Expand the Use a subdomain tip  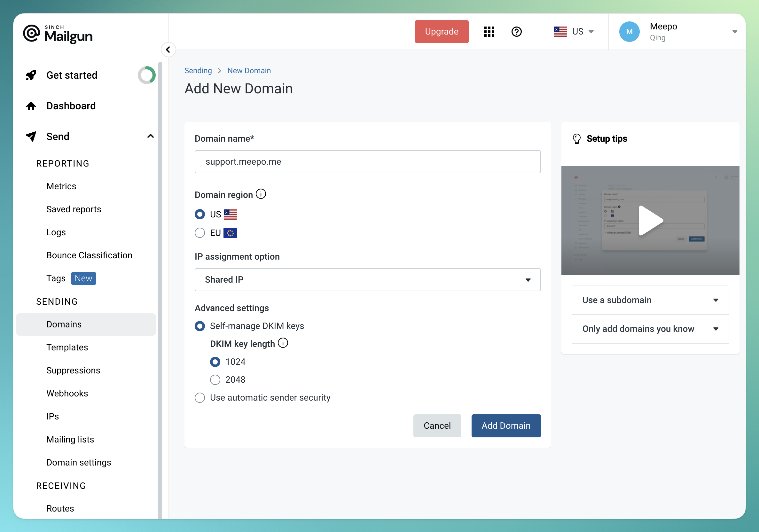click(x=650, y=300)
